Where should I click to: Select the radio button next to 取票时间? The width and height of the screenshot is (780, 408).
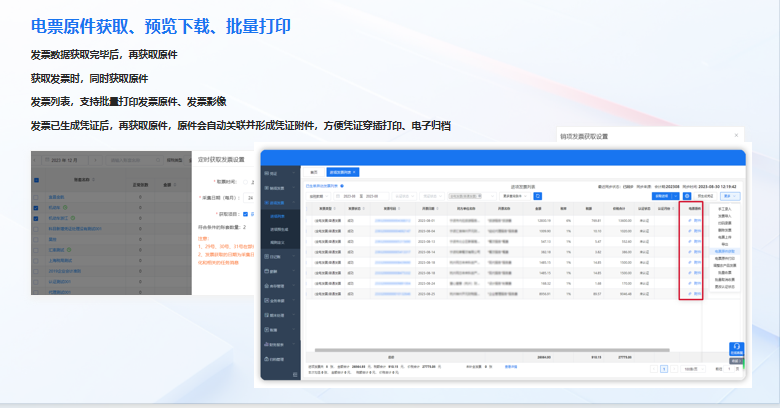point(243,181)
